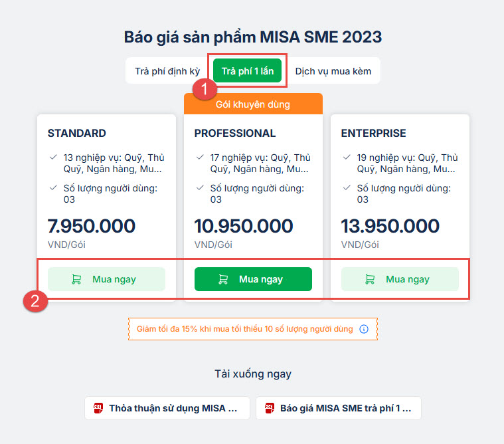
Task: Click the info icon beside the 15% discount note
Action: click(364, 329)
